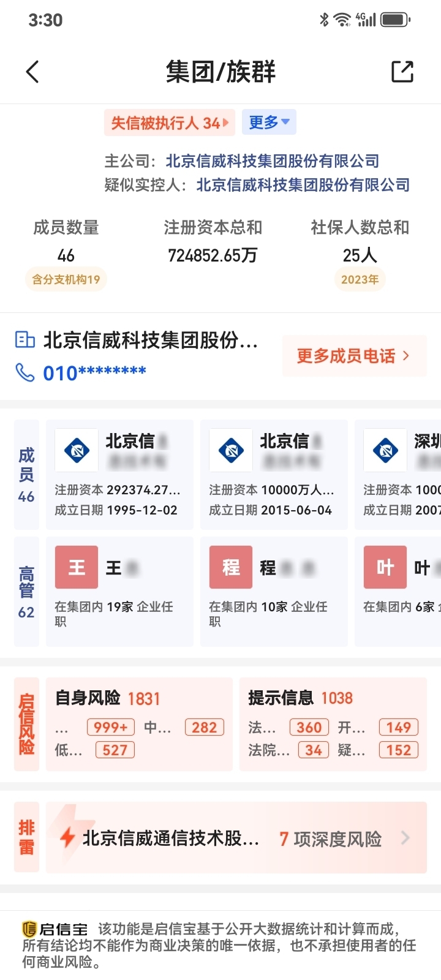Open the 排雷 side label
The height and width of the screenshot is (980, 441).
coord(26,837)
